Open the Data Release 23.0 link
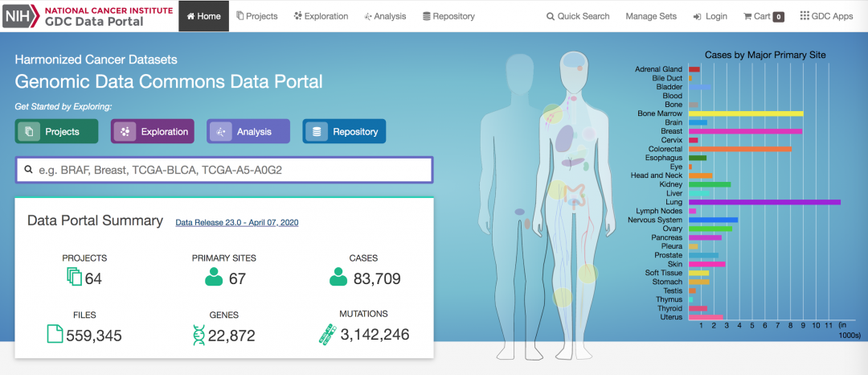 pos(236,222)
